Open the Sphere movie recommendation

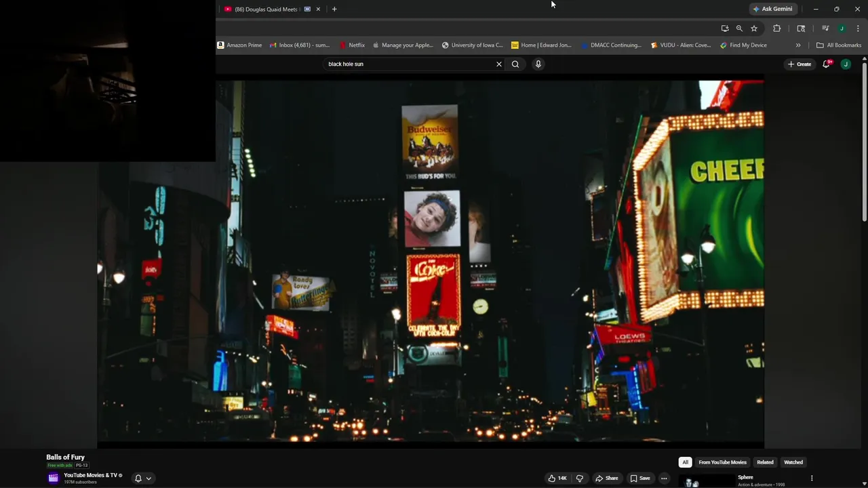(745, 477)
